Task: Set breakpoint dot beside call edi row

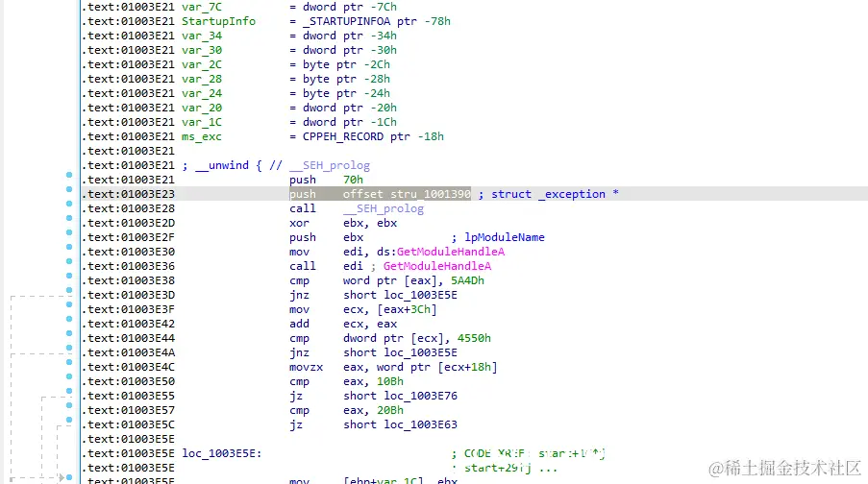Action: point(69,261)
